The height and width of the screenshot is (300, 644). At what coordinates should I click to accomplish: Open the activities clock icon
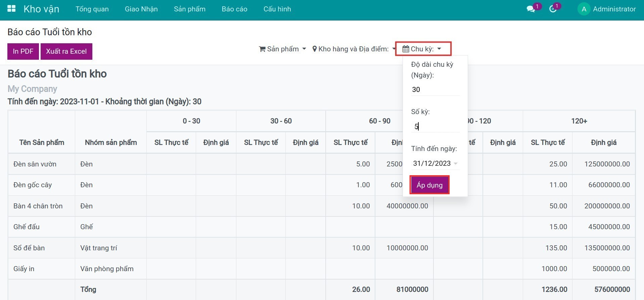(553, 9)
